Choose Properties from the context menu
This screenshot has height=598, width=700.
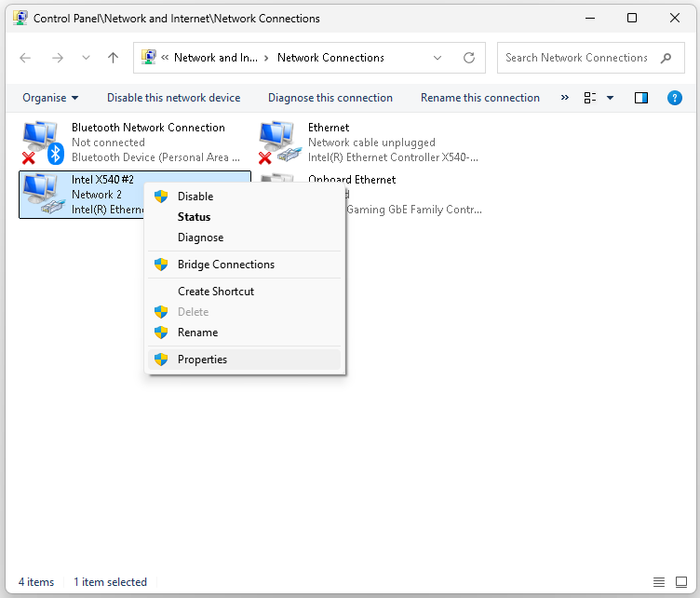point(202,360)
